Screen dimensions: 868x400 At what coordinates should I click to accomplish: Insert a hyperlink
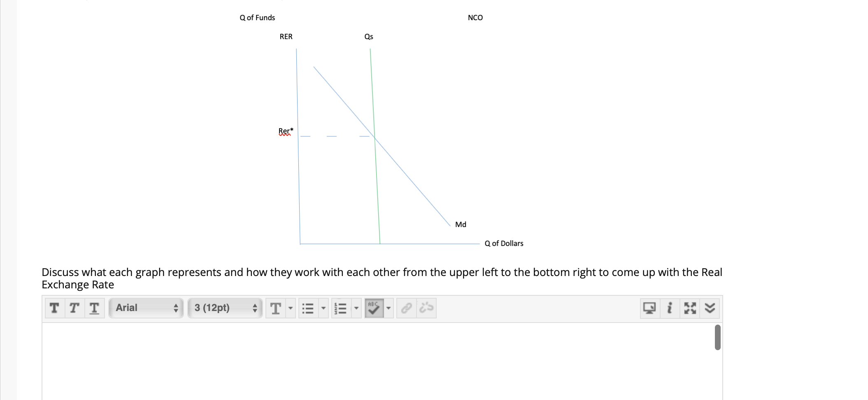click(407, 308)
